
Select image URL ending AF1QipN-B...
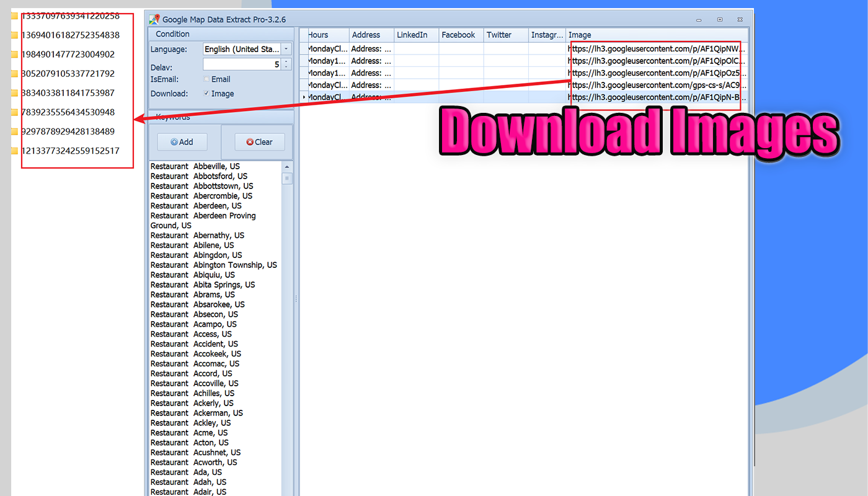(657, 97)
